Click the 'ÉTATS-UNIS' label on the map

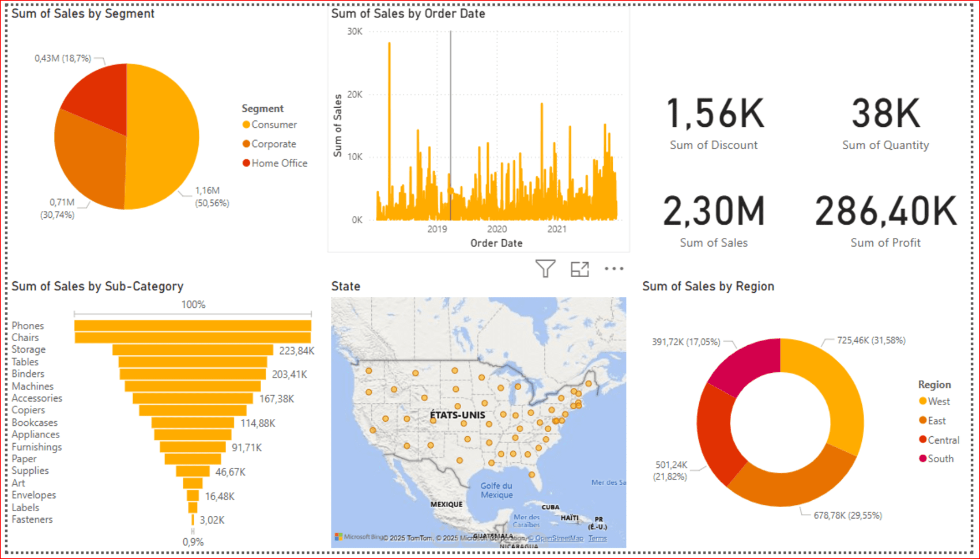[458, 415]
